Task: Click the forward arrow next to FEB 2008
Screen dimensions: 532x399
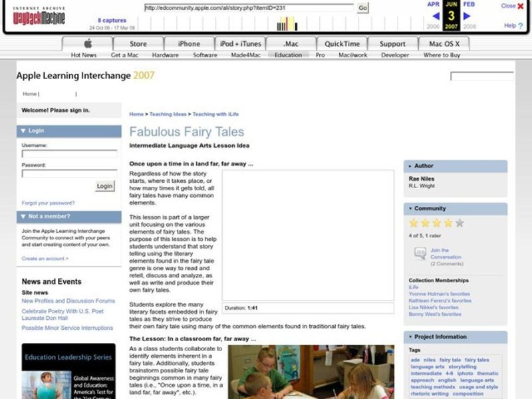Action: [x=467, y=15]
